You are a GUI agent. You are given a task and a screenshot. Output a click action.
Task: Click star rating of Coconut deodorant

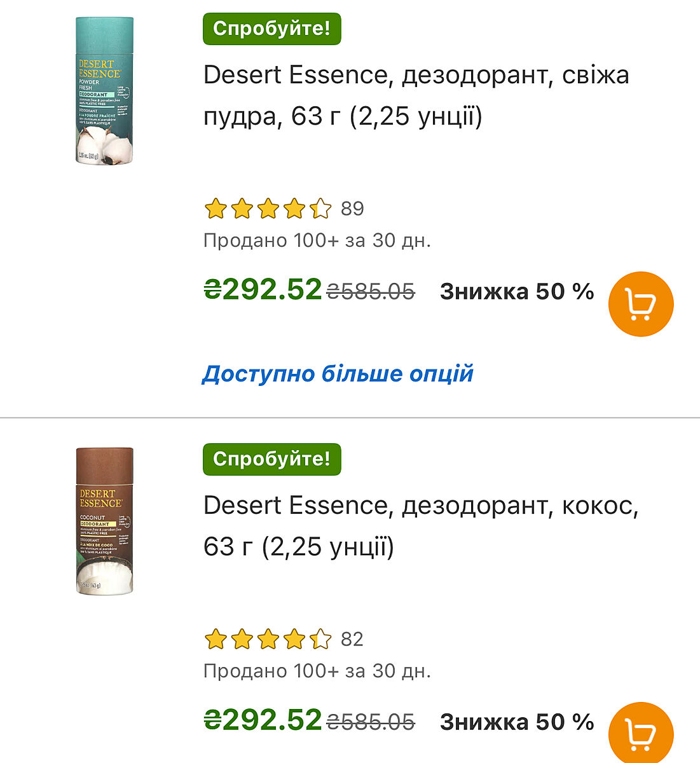268,639
